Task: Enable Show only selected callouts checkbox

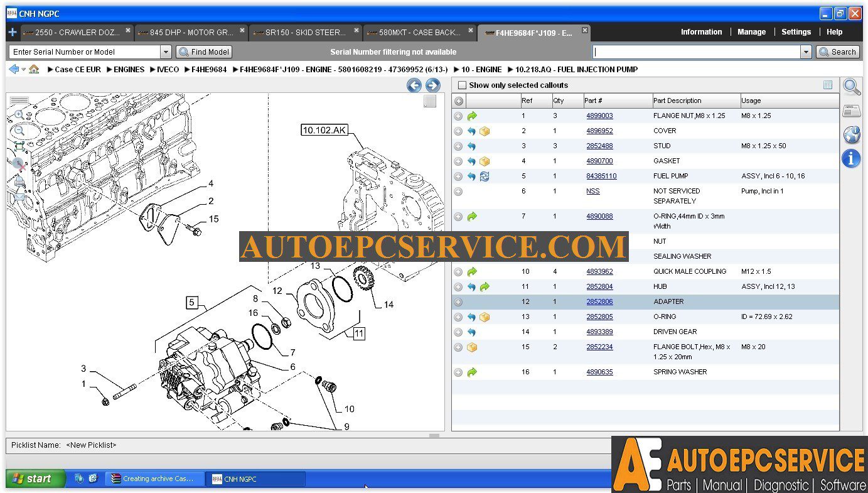Action: [463, 85]
